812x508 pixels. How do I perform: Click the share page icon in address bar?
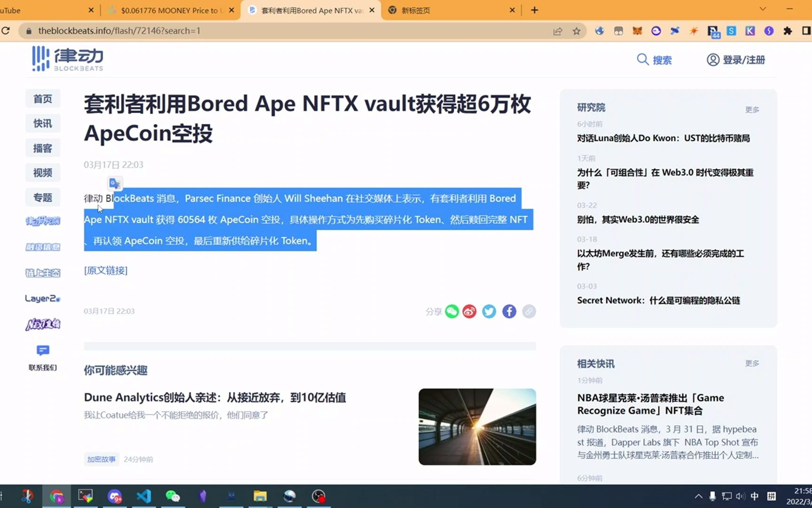[x=558, y=31]
